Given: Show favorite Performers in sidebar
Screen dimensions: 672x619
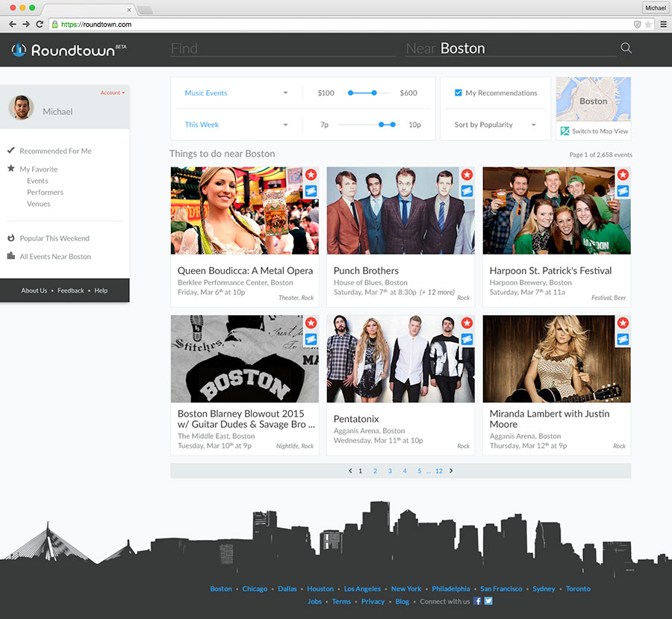Looking at the screenshot, I should (x=45, y=193).
